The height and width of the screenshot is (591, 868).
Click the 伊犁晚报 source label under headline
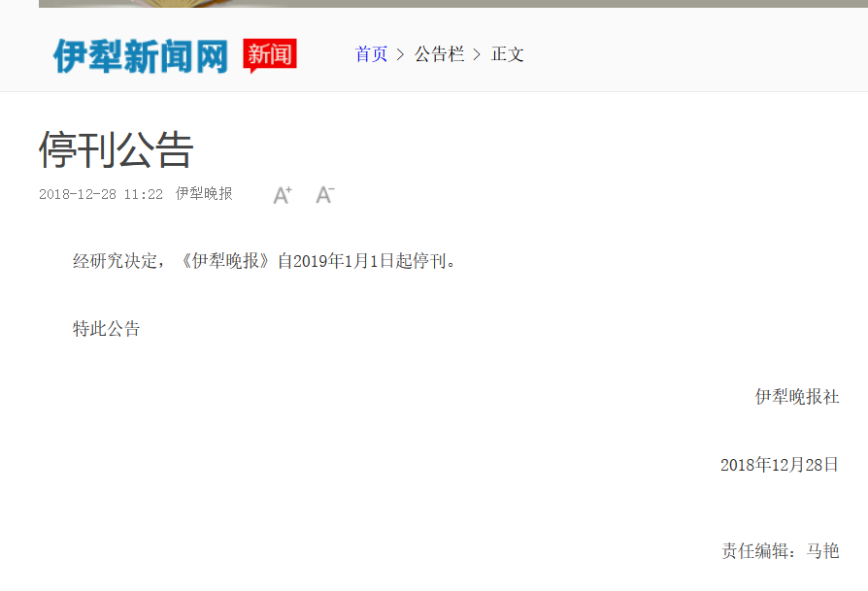coord(204,194)
